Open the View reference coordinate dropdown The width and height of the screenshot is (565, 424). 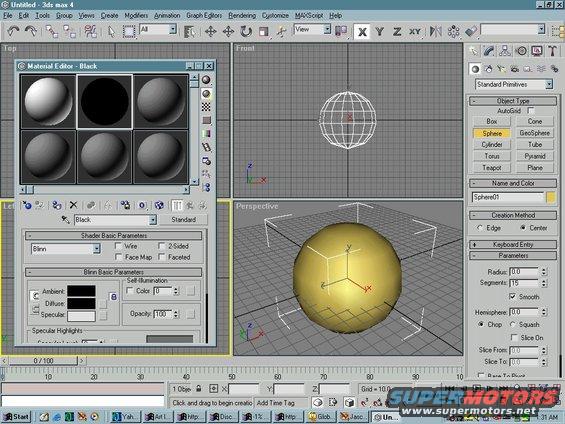click(327, 29)
